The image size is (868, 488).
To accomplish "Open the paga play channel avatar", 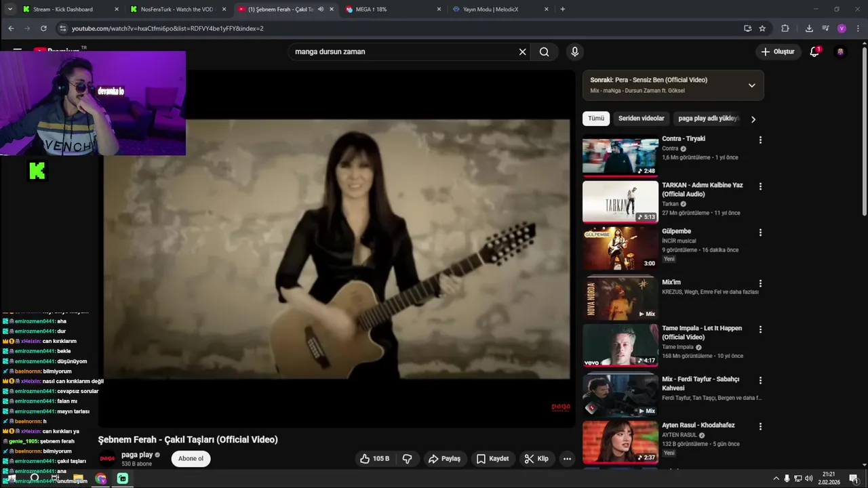I will [108, 459].
